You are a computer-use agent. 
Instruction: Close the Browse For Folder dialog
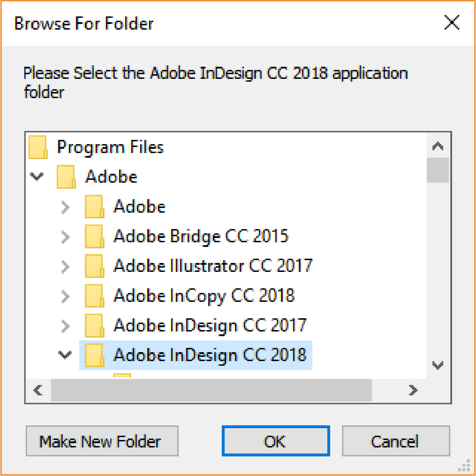coord(451,23)
